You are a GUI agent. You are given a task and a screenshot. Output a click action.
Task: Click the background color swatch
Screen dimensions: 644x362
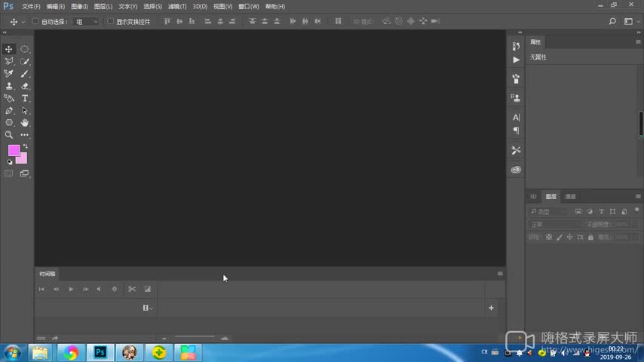[23, 160]
